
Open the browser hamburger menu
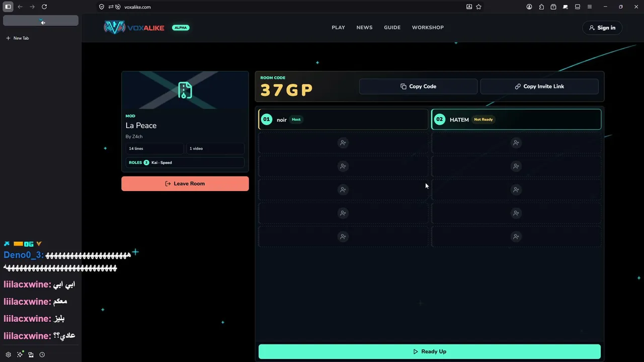point(590,7)
